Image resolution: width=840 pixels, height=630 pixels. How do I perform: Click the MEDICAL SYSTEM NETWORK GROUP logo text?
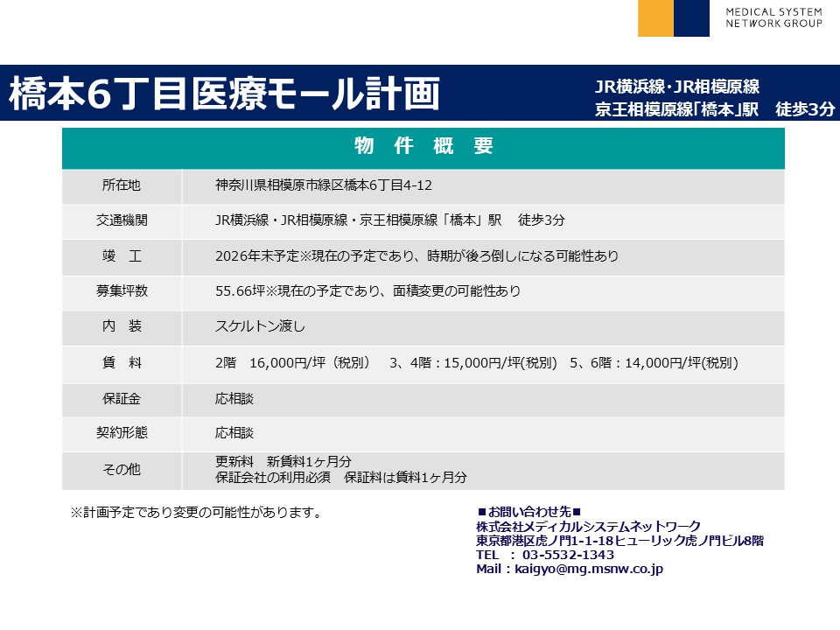click(773, 17)
